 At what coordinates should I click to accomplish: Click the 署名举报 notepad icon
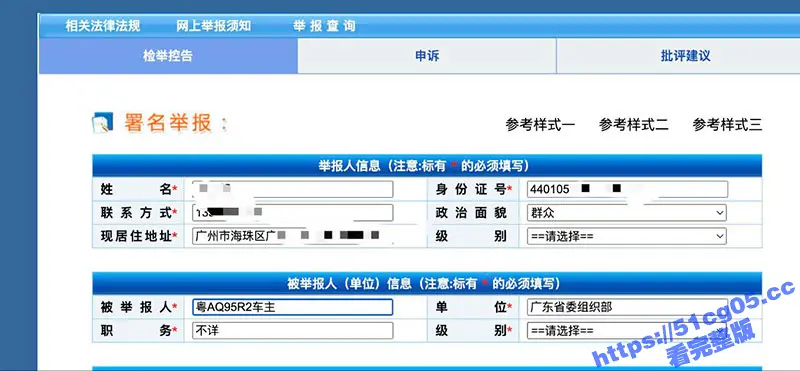(102, 123)
